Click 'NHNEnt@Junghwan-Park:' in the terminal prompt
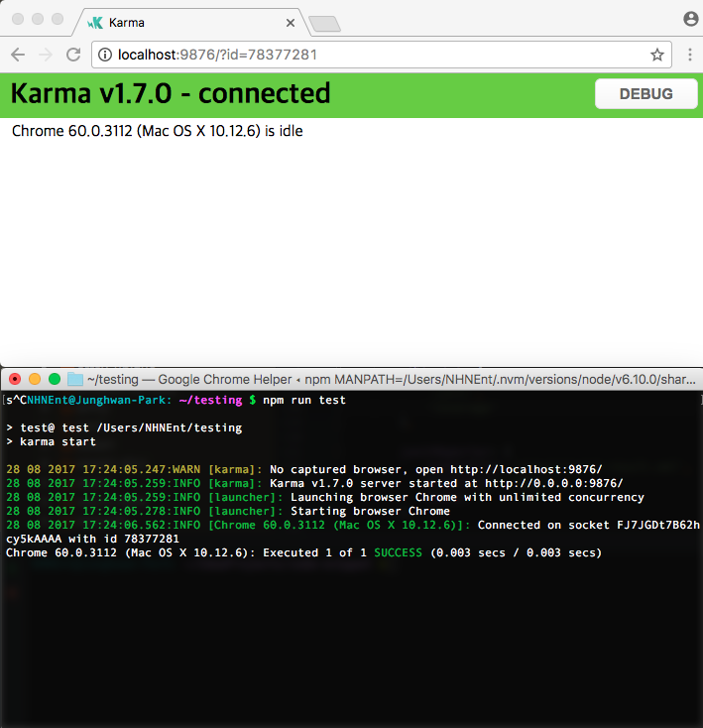 point(99,400)
